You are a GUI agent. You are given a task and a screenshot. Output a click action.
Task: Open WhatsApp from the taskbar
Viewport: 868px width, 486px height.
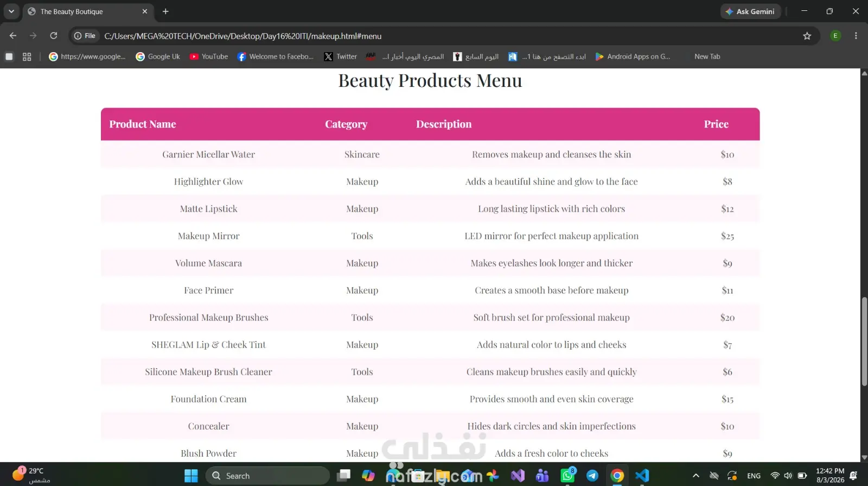568,476
